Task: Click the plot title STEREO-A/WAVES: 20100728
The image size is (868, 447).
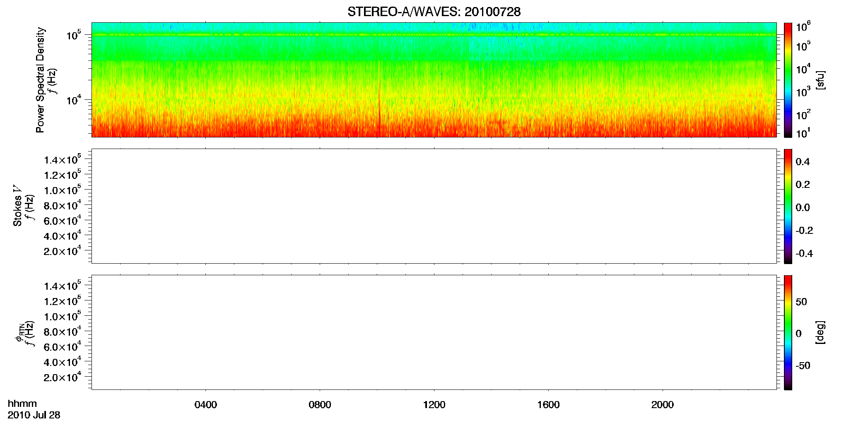Action: [x=434, y=12]
